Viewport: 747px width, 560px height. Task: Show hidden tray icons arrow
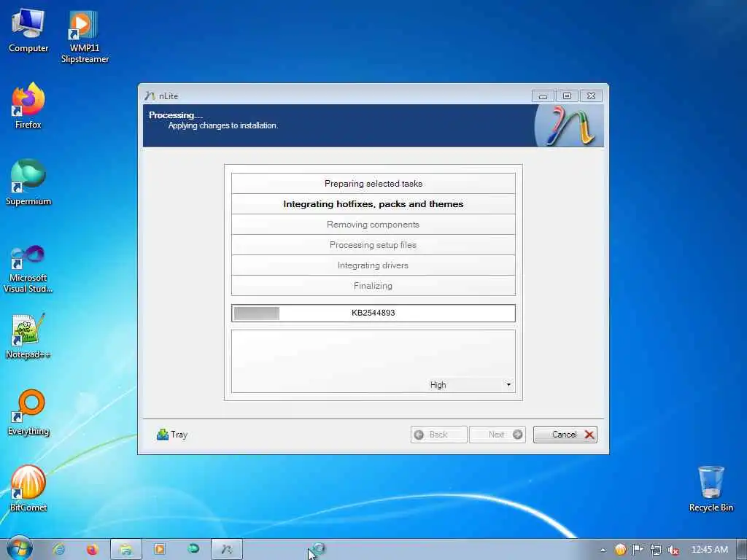tap(603, 550)
